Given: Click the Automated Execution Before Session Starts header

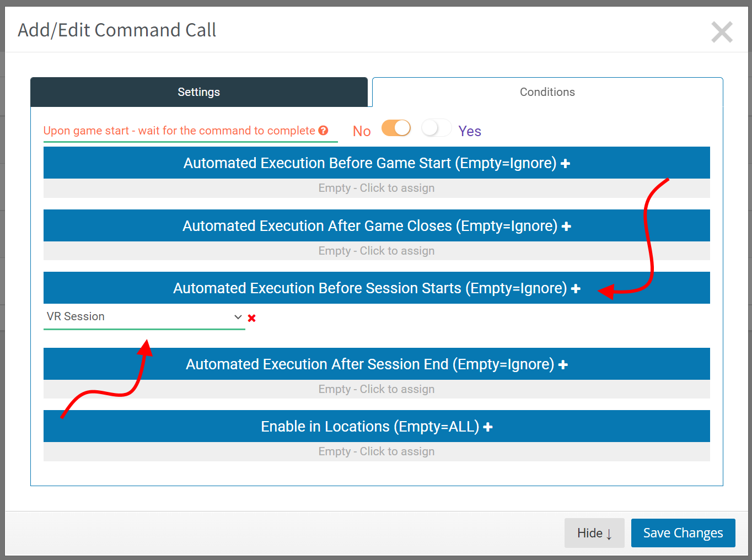Looking at the screenshot, I should 377,288.
